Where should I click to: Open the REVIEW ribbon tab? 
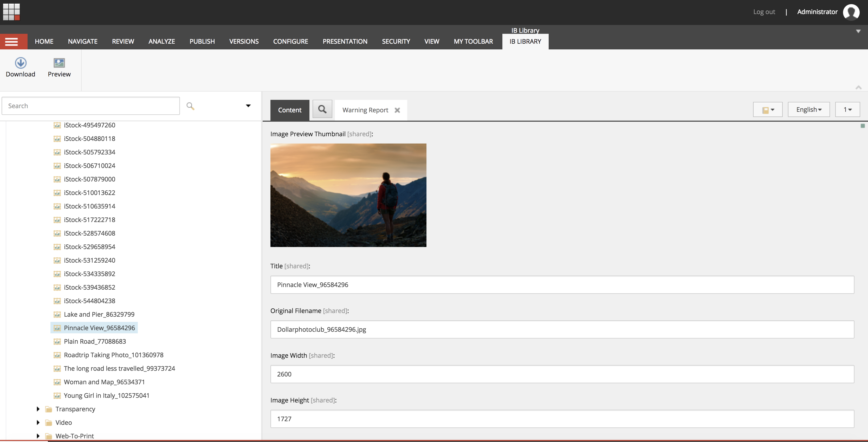[123, 41]
